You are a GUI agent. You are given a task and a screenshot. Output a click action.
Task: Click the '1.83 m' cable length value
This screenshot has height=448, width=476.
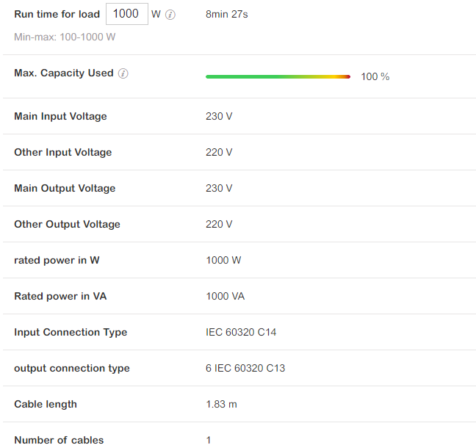(221, 404)
